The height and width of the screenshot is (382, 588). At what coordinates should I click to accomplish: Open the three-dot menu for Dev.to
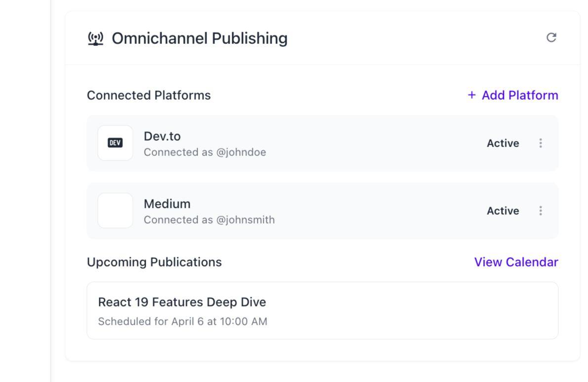point(541,143)
